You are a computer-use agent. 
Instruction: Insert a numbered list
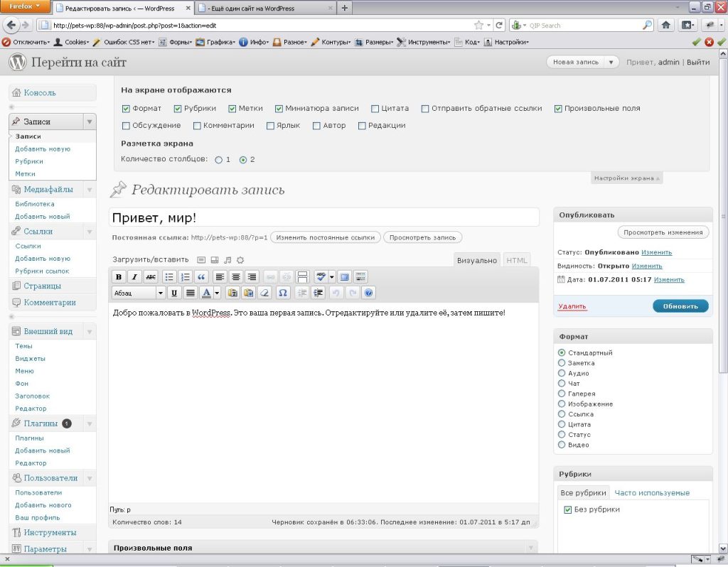point(186,277)
